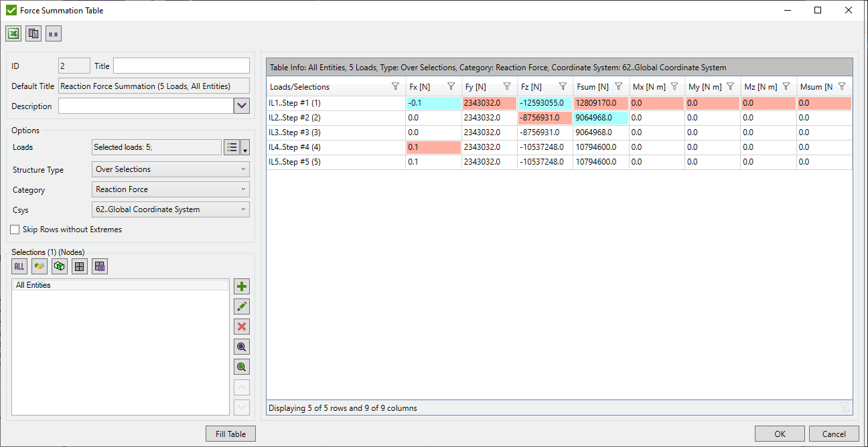Image resolution: width=868 pixels, height=447 pixels.
Task: Expand the Description dropdown arrow
Action: (x=241, y=106)
